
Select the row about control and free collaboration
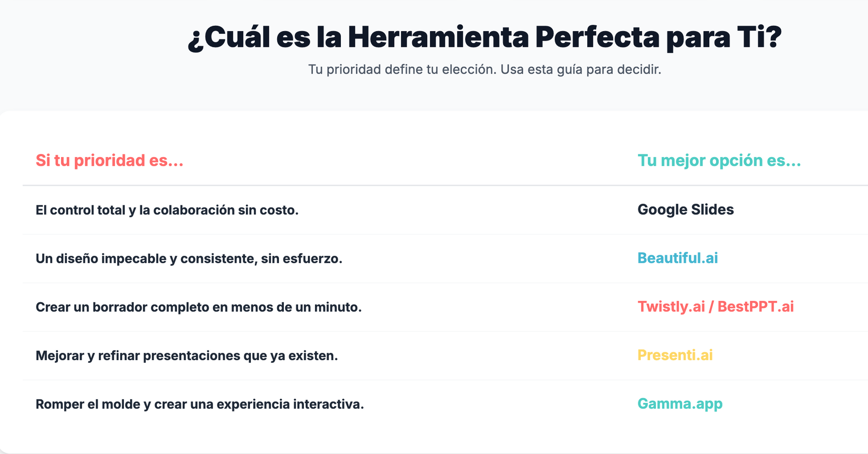[445, 210]
